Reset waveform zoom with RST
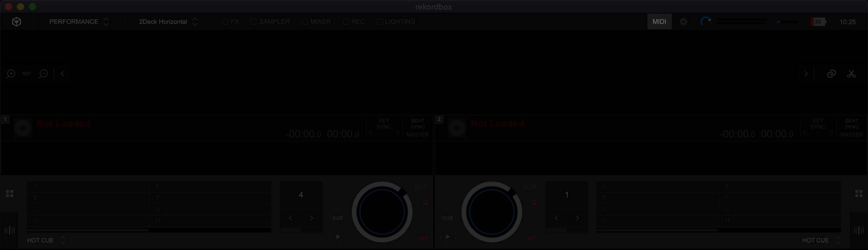This screenshot has height=250, width=868. 27,74
